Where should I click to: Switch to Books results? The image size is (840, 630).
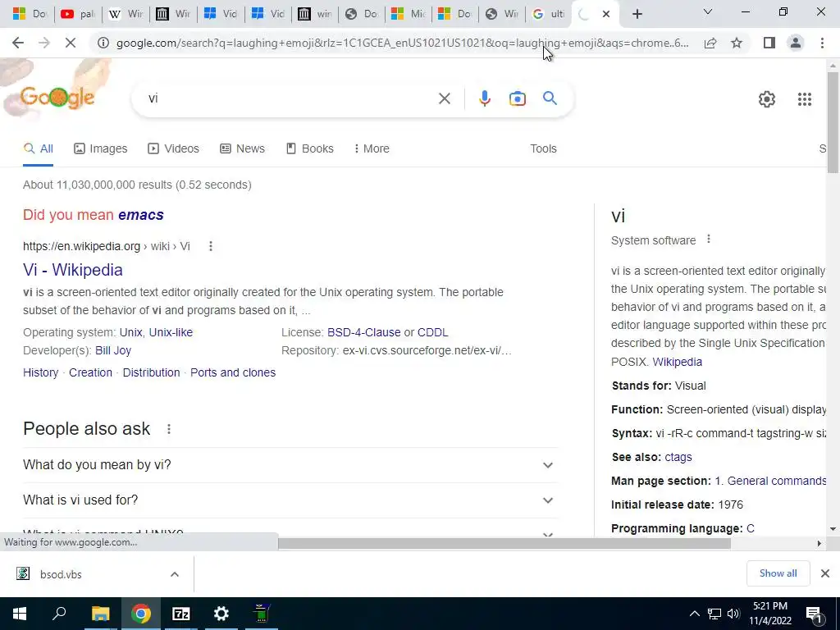309,149
